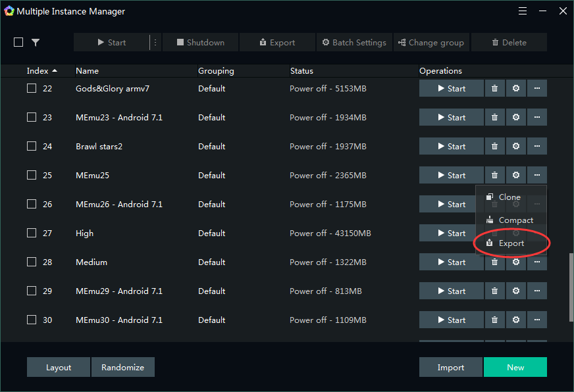The width and height of the screenshot is (574, 392).
Task: Tick the checkbox for instance 22
Action: pos(32,89)
